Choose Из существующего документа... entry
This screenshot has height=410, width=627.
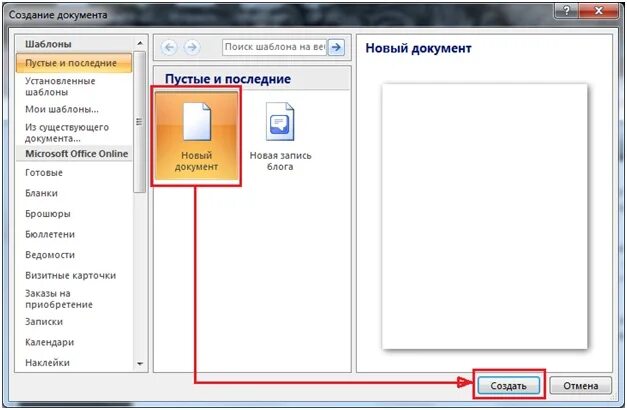tap(74, 133)
